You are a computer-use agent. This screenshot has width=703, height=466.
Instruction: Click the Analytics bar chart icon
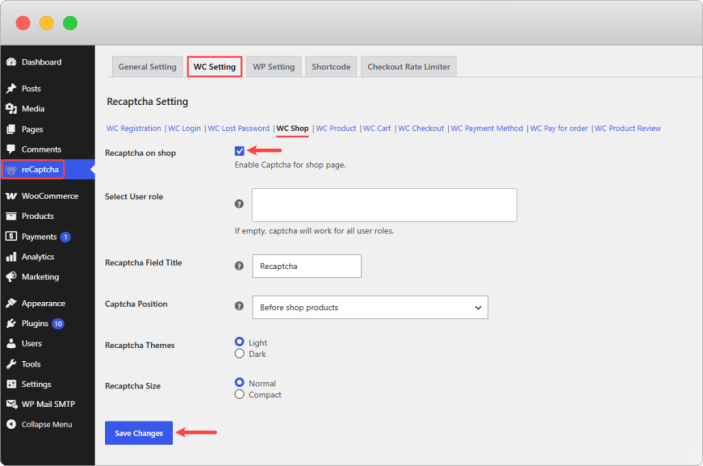click(x=11, y=257)
